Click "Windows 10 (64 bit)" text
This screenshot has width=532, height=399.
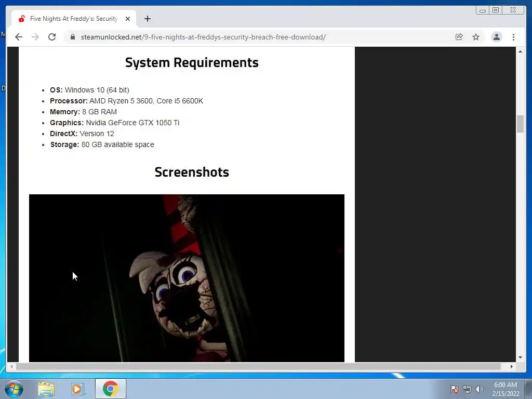(97, 90)
